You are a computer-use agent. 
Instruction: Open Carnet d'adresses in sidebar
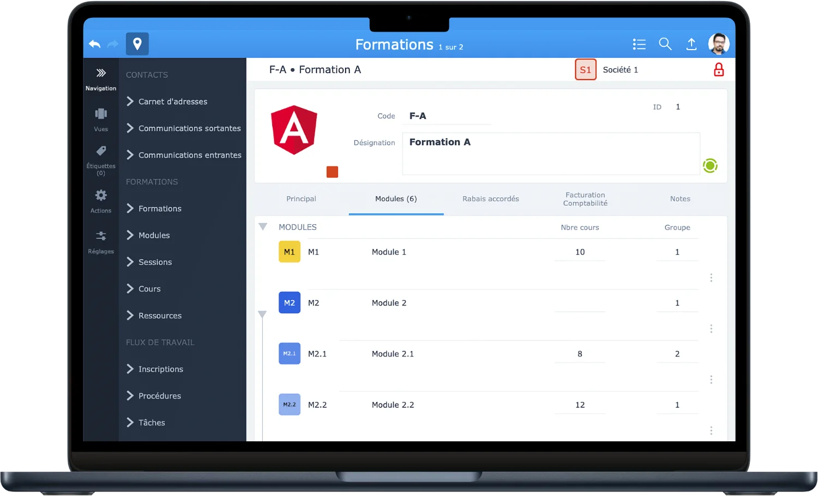[172, 101]
